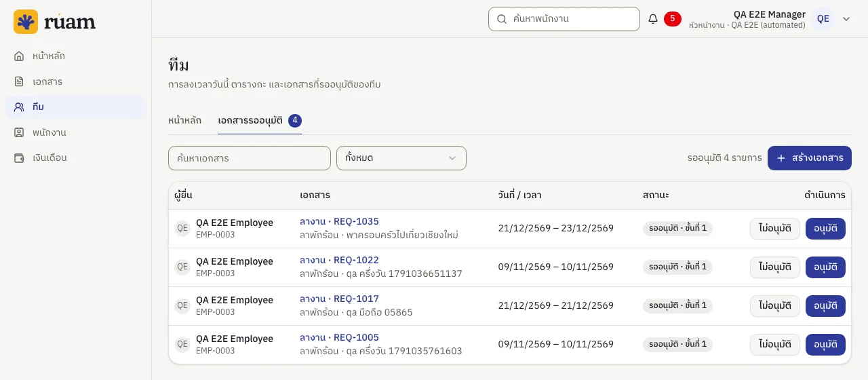Open the home icon in sidebar
Image resolution: width=868 pixels, height=380 pixels.
pyautogui.click(x=19, y=56)
